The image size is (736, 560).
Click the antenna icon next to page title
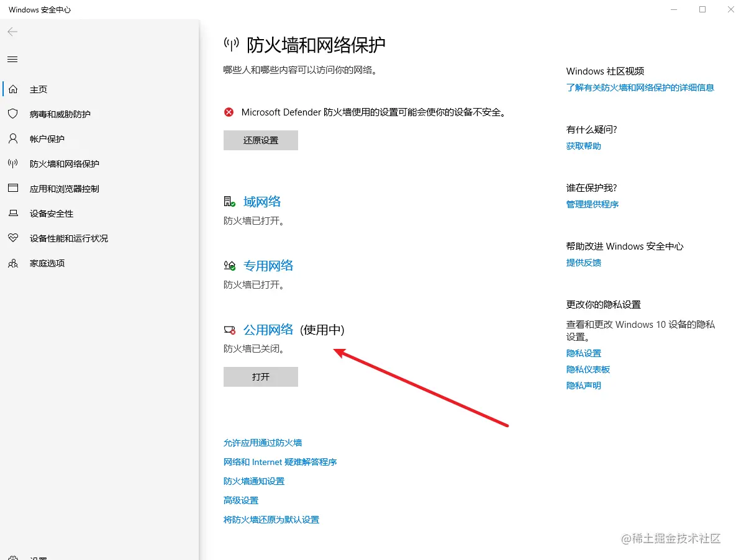tap(232, 45)
